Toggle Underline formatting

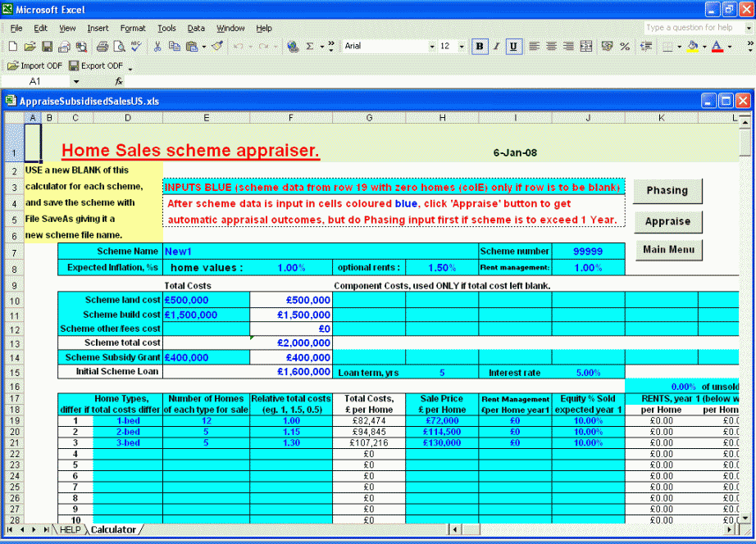pyautogui.click(x=513, y=46)
